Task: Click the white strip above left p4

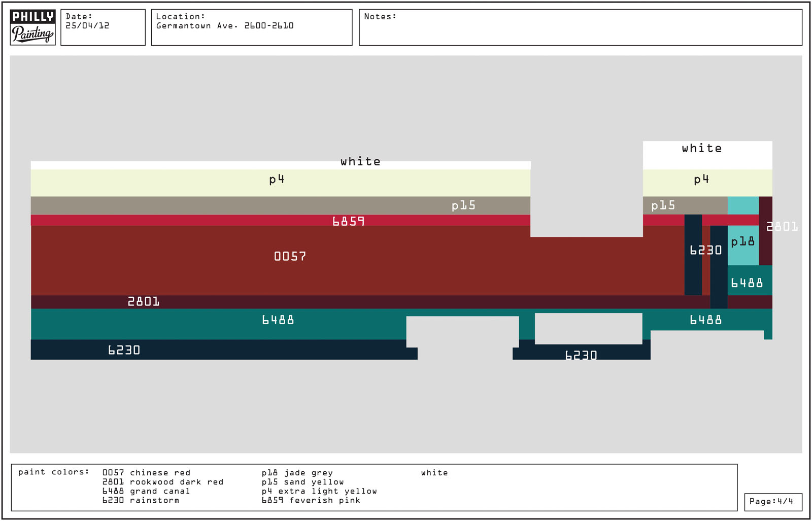Action: pyautogui.click(x=281, y=165)
